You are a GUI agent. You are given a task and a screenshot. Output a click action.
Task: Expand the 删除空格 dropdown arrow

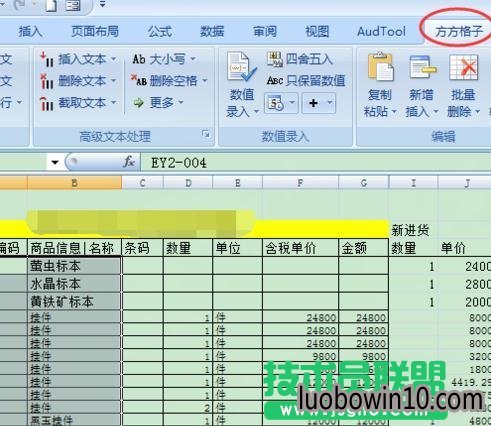(205, 80)
